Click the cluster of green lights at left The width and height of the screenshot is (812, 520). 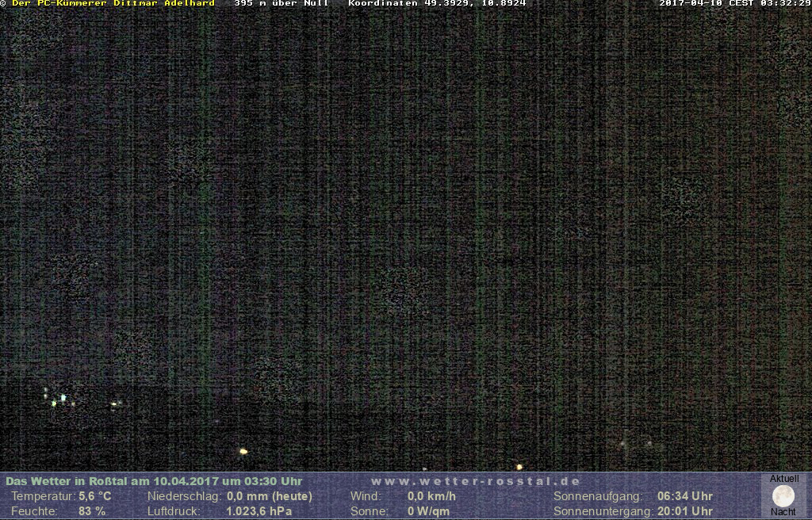tap(59, 399)
